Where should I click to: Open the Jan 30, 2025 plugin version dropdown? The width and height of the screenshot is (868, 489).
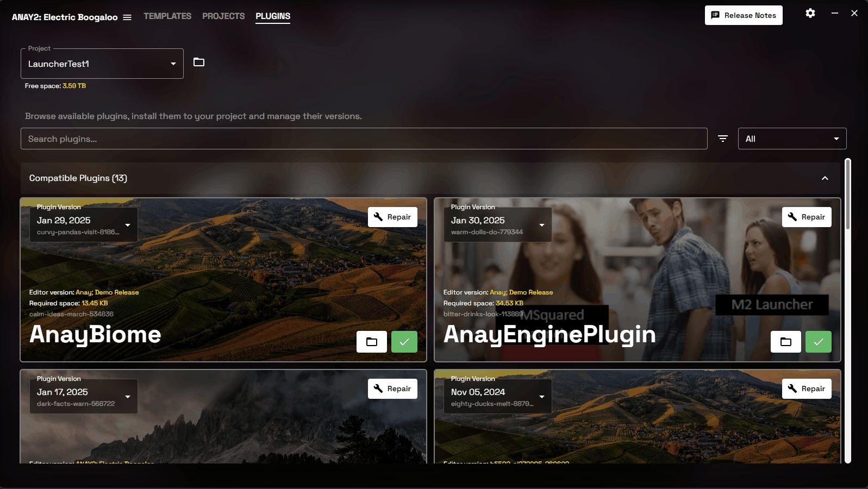pyautogui.click(x=498, y=224)
